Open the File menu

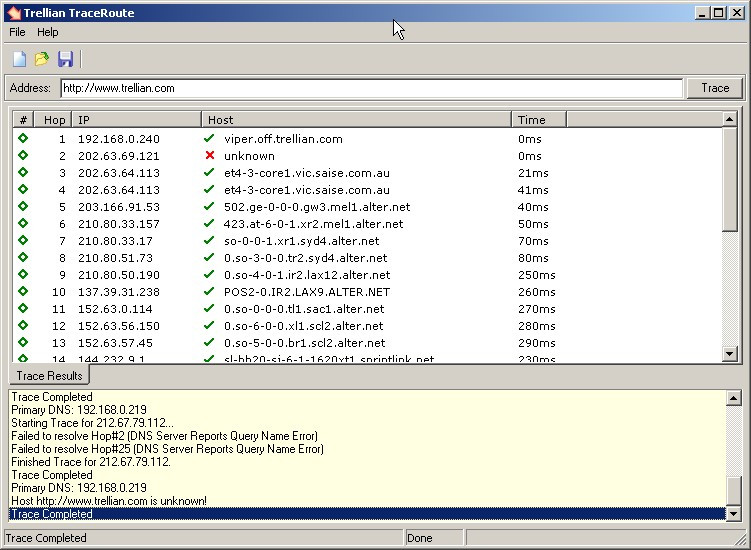17,32
